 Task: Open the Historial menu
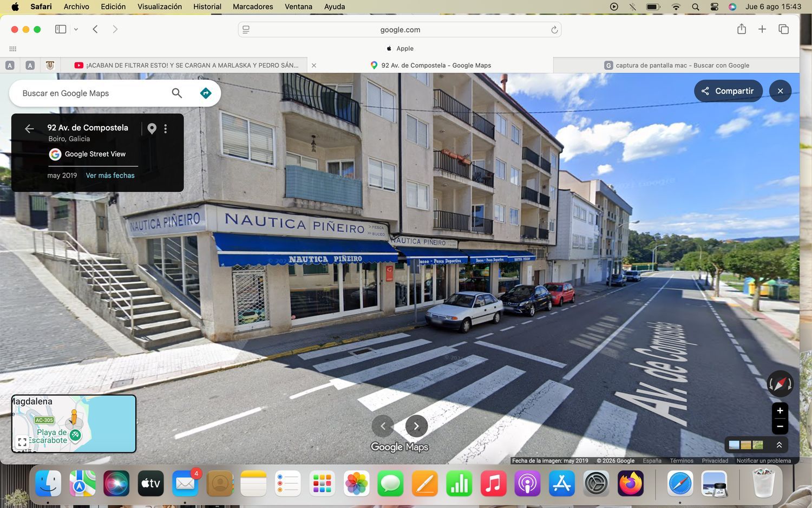click(207, 6)
